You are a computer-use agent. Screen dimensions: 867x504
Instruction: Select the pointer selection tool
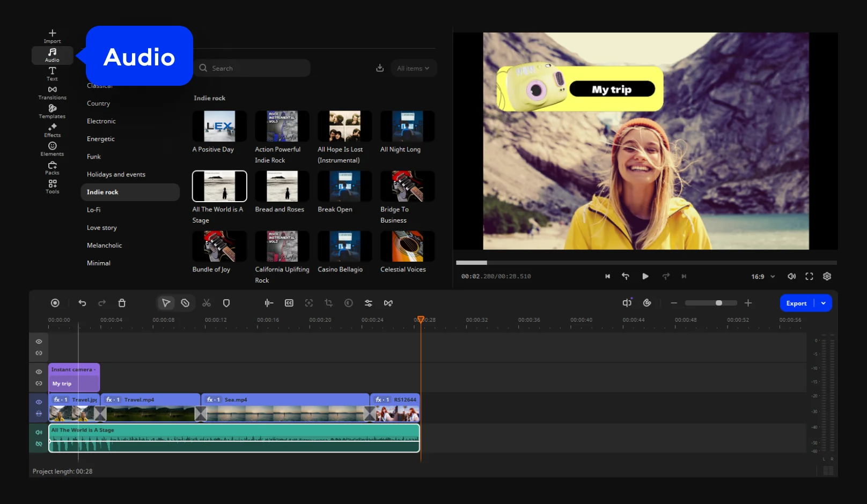coord(166,303)
